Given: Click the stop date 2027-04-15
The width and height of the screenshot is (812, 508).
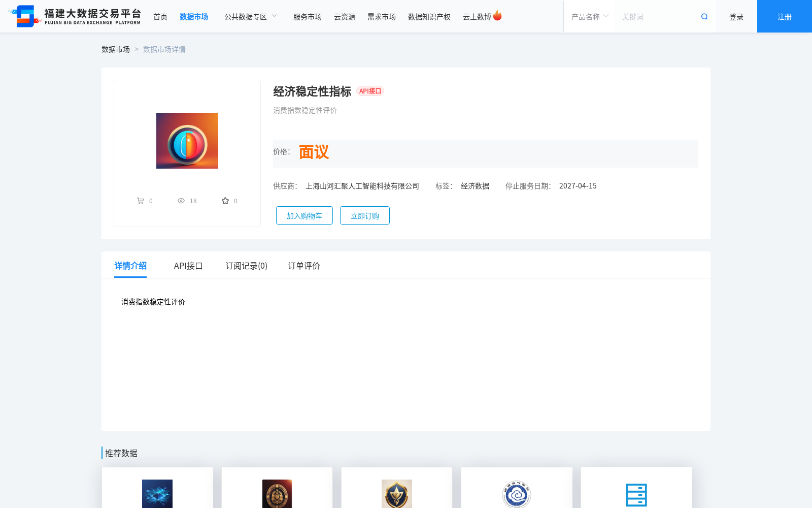Looking at the screenshot, I should click(578, 186).
